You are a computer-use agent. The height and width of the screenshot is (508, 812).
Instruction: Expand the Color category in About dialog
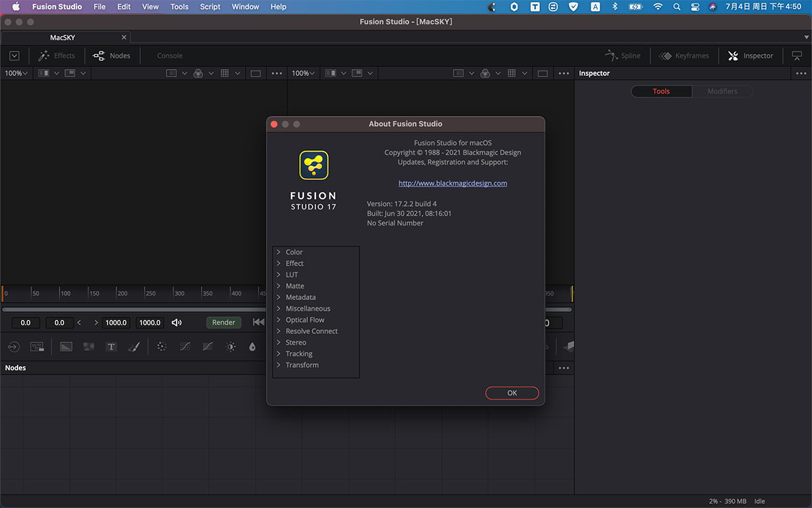[278, 252]
